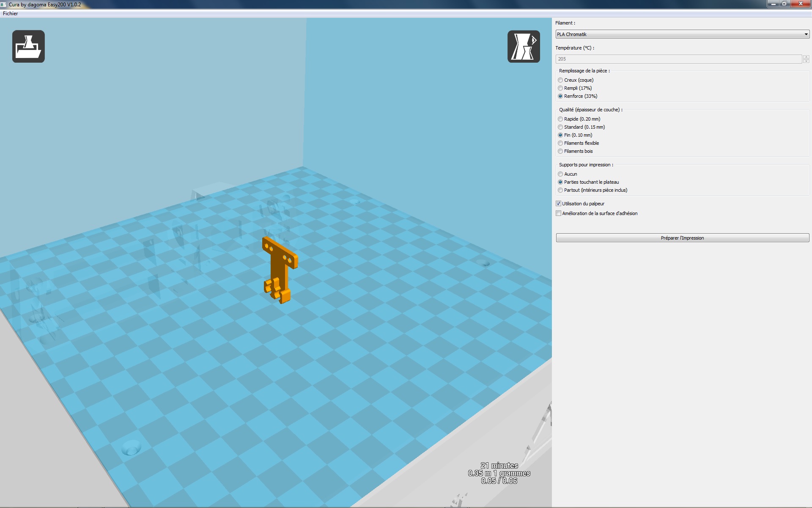
Task: Click Préparer l'Impression button
Action: click(683, 238)
